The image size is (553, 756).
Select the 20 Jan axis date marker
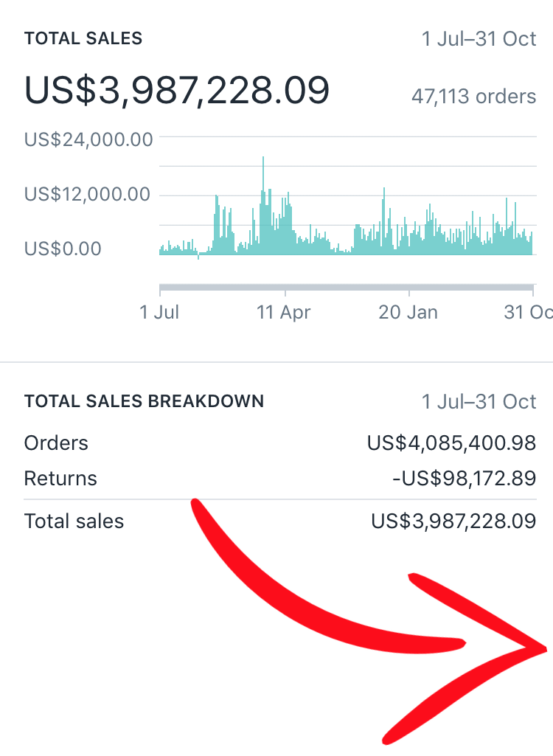[408, 312]
